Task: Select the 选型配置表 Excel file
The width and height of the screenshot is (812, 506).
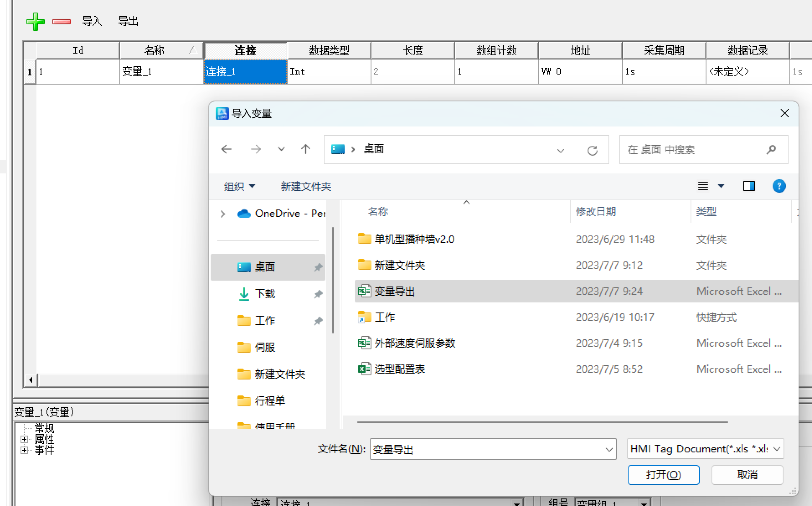Action: coord(576,369)
